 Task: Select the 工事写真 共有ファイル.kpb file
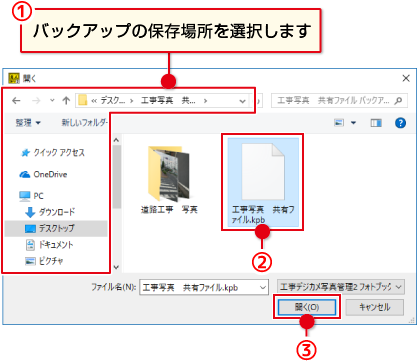(263, 182)
